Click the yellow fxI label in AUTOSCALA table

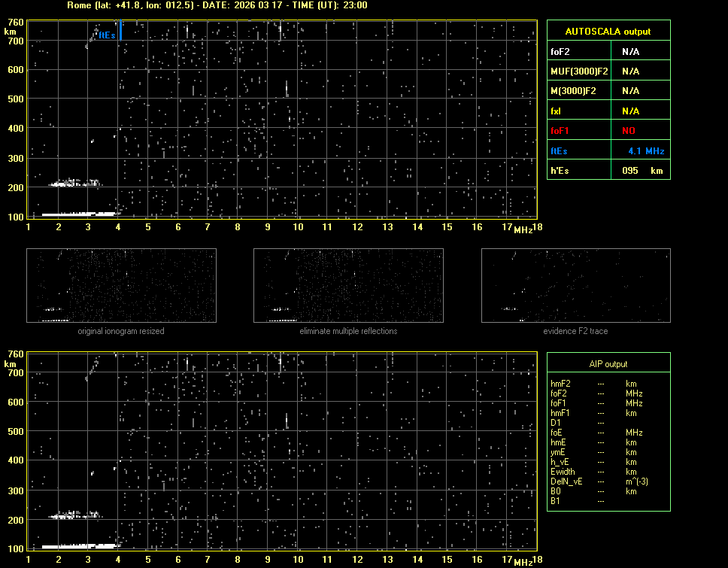557,111
